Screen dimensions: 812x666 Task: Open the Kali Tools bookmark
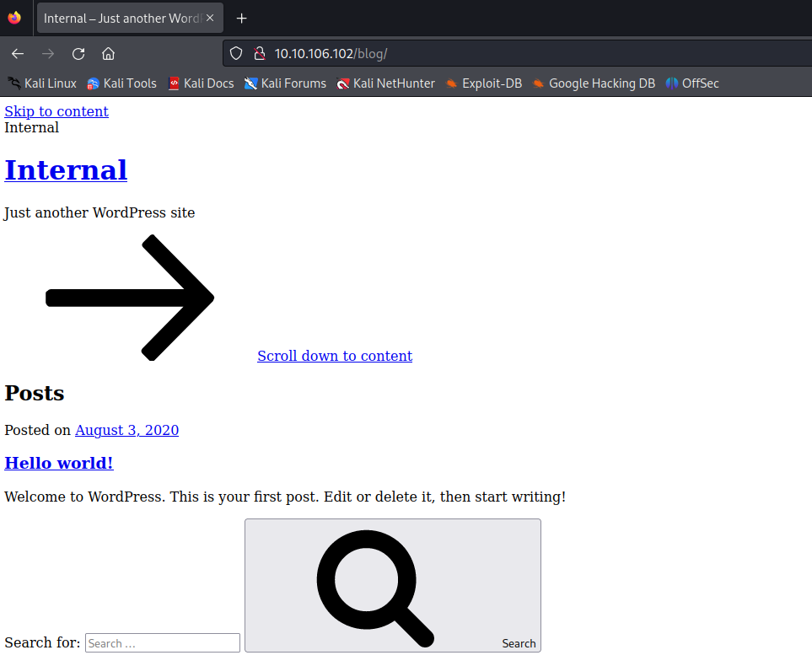coord(121,83)
